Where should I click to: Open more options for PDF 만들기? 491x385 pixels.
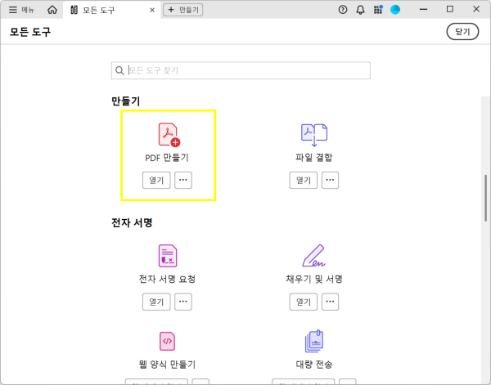pos(183,180)
